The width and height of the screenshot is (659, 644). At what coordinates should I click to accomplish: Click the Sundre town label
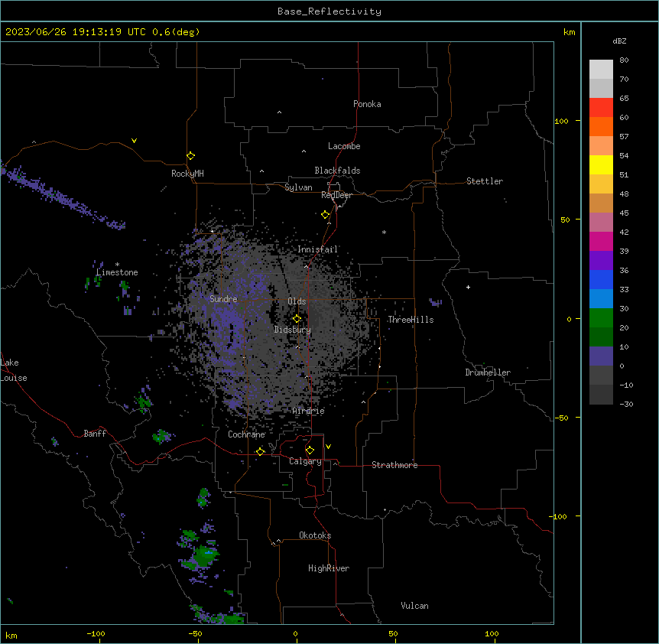(x=223, y=299)
